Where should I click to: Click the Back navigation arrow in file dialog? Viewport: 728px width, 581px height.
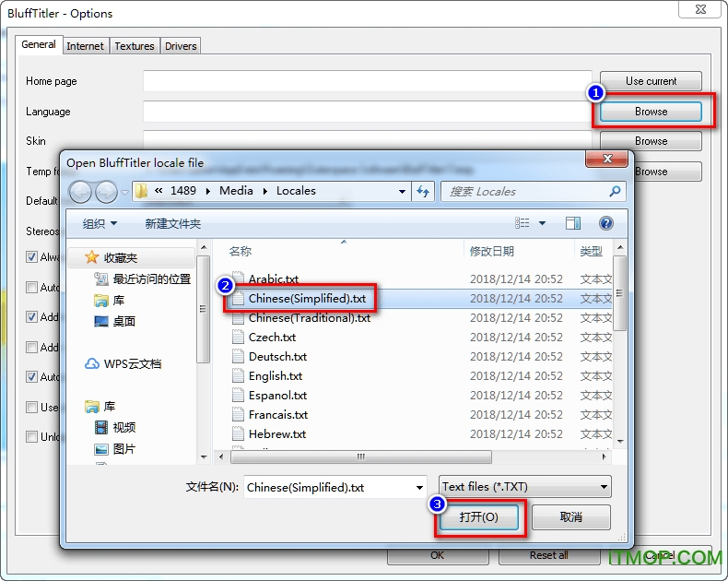pos(80,192)
